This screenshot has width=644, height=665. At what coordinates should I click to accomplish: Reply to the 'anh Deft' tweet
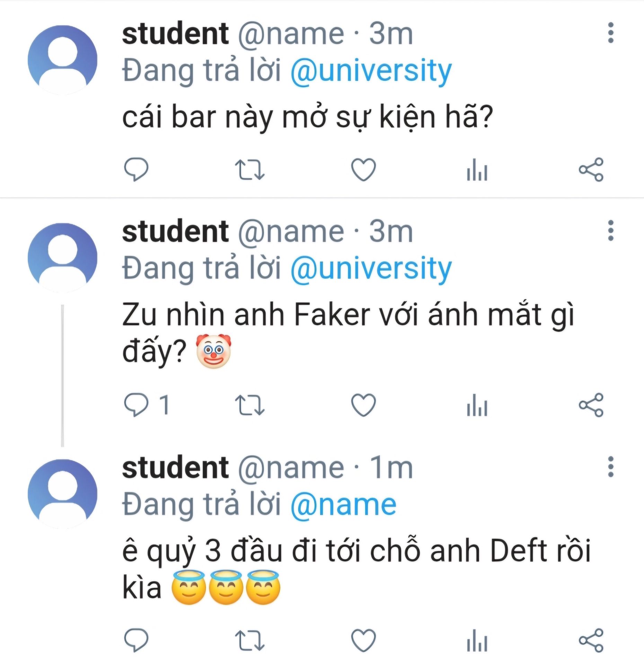pyautogui.click(x=136, y=639)
